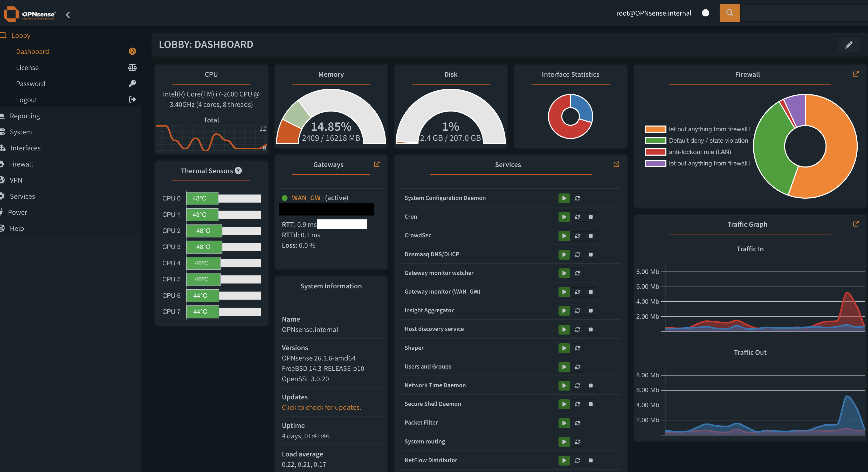Stop the Host discovery service
The width and height of the screenshot is (868, 472).
(x=590, y=329)
